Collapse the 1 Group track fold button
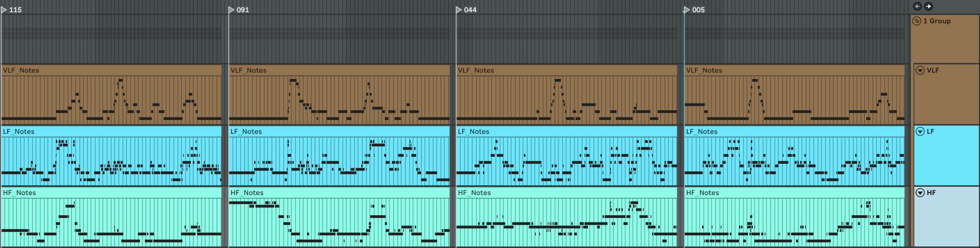980x248 pixels. coord(917,21)
